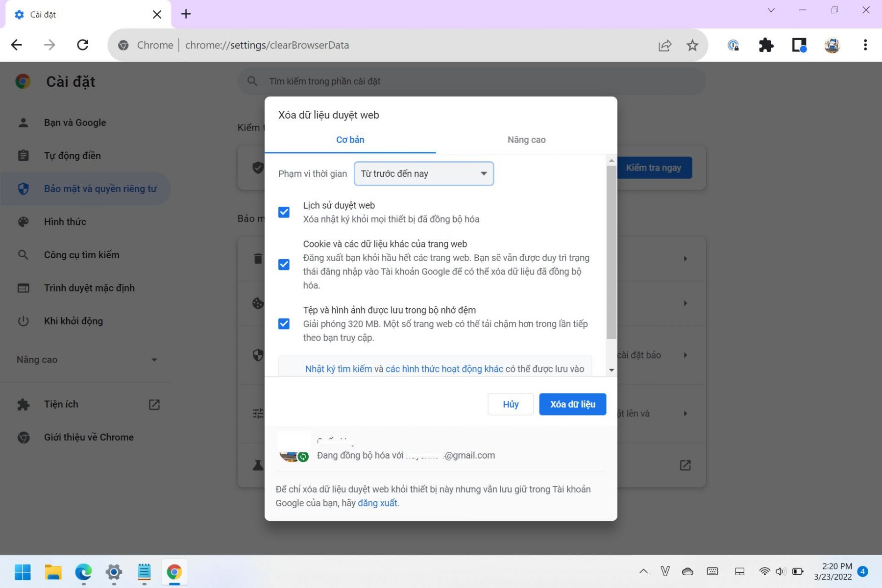Open Khi khởi động settings section
The width and height of the screenshot is (882, 588).
click(x=73, y=321)
